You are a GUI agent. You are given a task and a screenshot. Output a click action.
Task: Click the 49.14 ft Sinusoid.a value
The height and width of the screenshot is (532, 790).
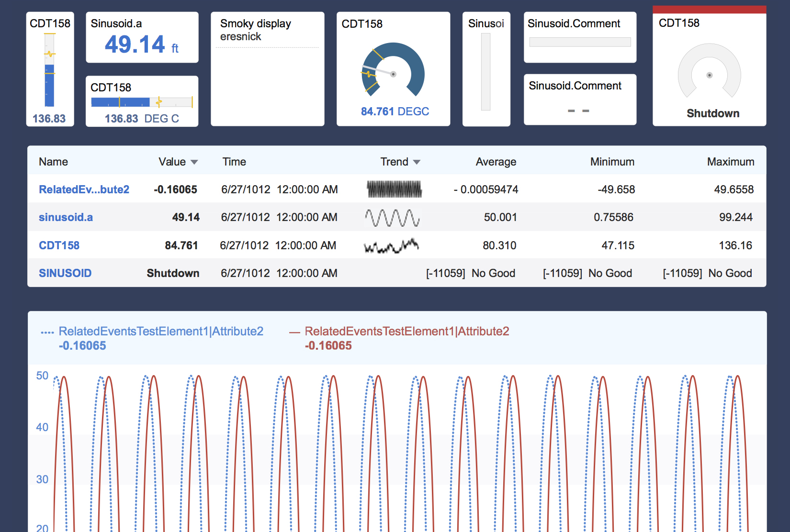tap(142, 44)
